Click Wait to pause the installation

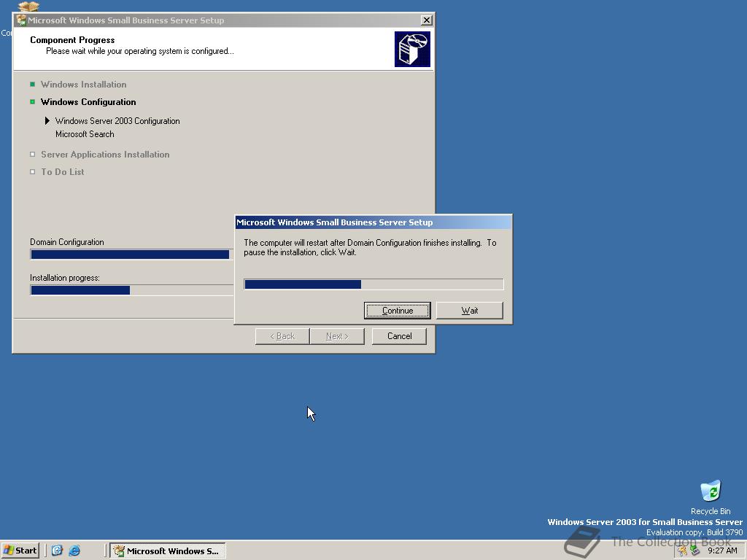tap(469, 311)
